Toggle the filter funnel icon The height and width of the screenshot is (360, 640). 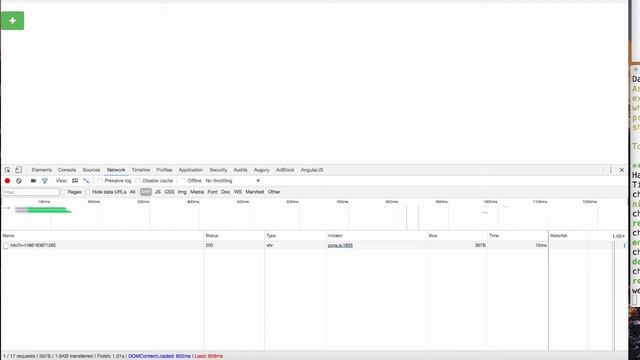(x=44, y=180)
